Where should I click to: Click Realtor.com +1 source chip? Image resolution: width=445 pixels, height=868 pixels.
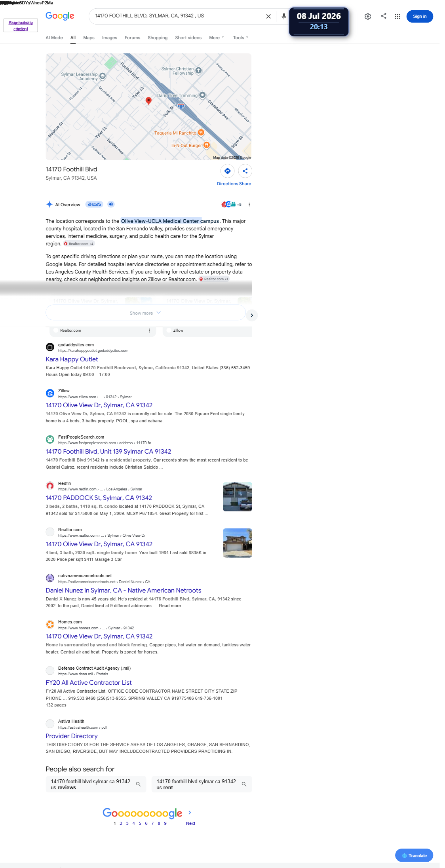click(x=214, y=279)
